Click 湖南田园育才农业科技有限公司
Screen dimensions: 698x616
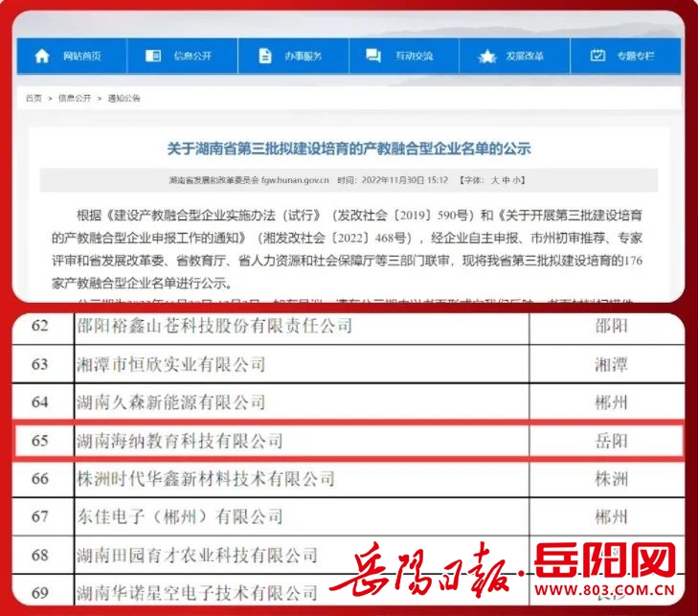tap(197, 556)
